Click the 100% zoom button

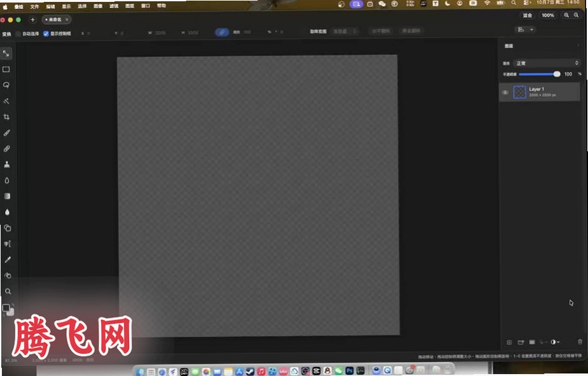[547, 15]
